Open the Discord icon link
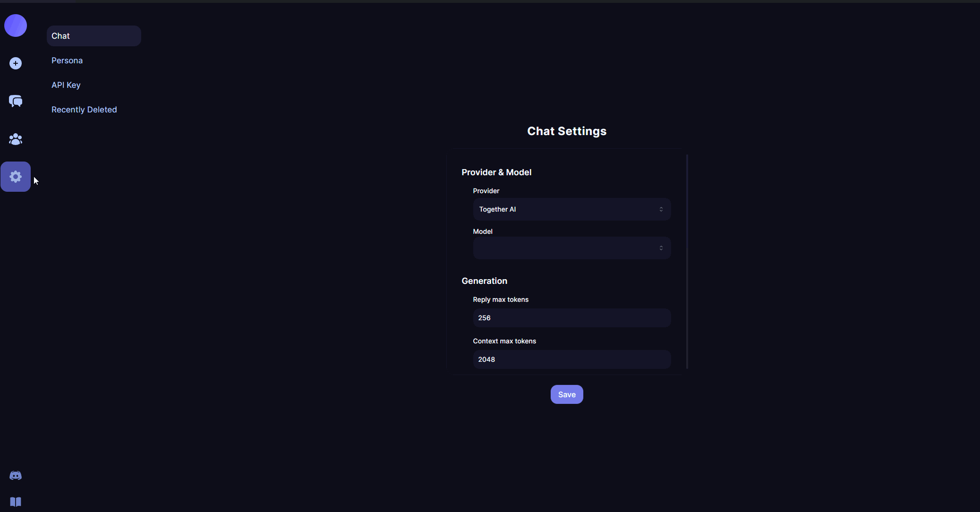This screenshot has width=980, height=512. point(16,476)
